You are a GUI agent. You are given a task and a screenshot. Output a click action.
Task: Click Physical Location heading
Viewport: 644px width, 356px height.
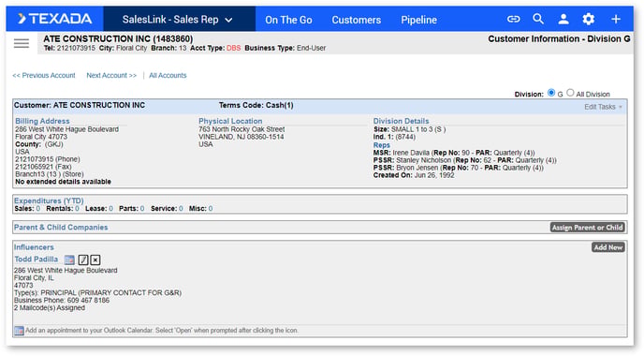click(230, 121)
